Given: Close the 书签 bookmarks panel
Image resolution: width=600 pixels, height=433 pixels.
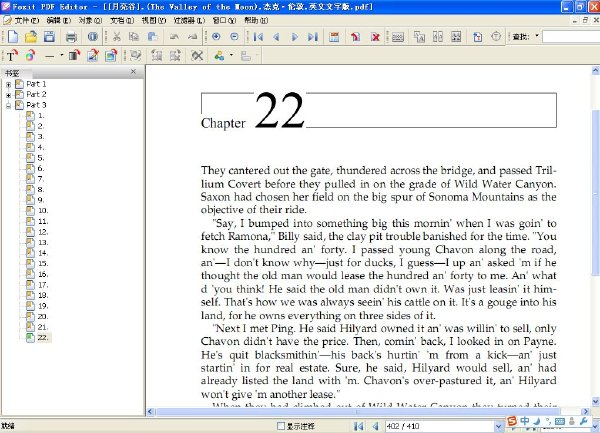Looking at the screenshot, I should point(133,72).
